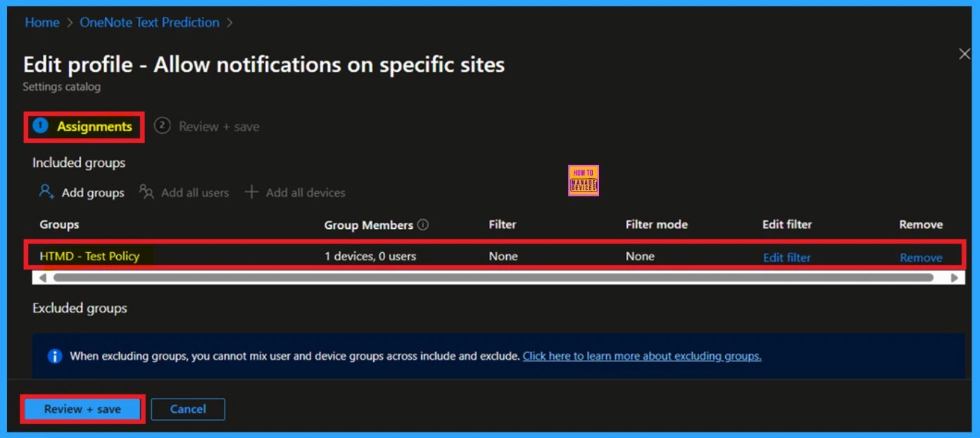
Task: Click the Included groups heading
Action: [x=79, y=163]
